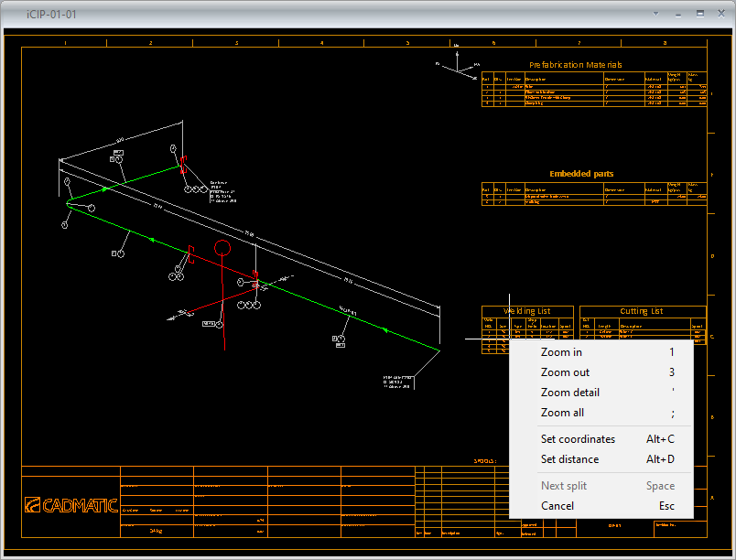Close the iCIP-01-01 drawing window

coord(720,14)
